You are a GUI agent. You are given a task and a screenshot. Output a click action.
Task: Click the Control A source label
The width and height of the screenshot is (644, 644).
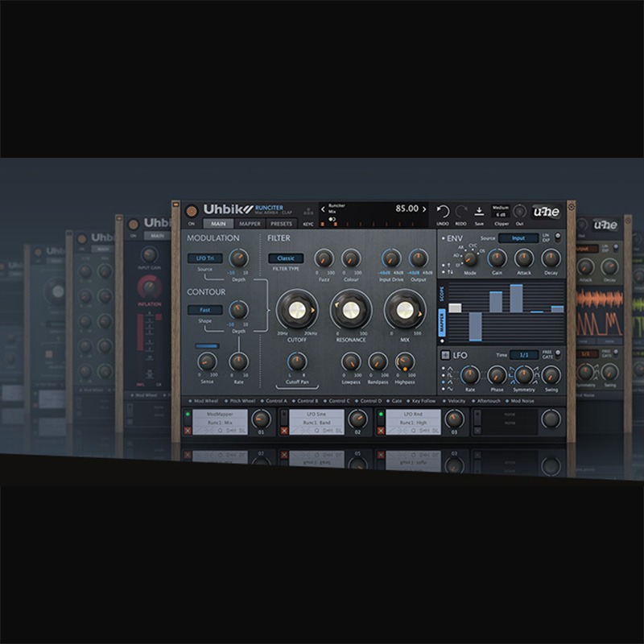pos(276,401)
